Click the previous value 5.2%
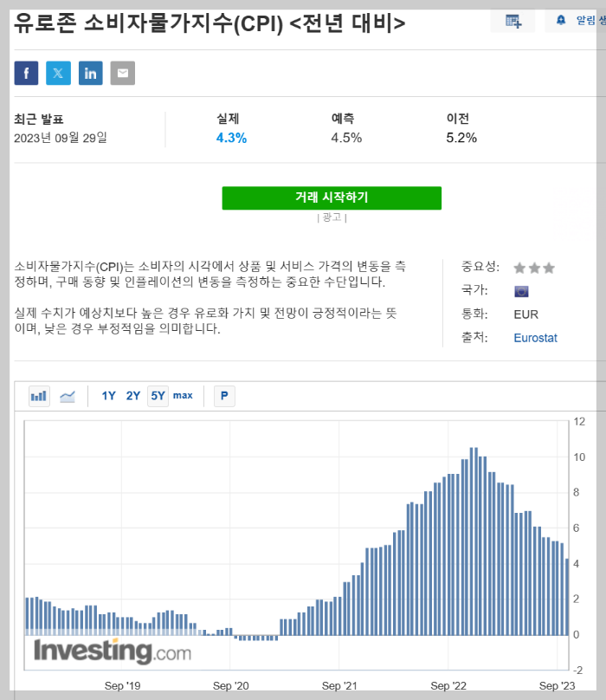The width and height of the screenshot is (606, 700). 461,138
